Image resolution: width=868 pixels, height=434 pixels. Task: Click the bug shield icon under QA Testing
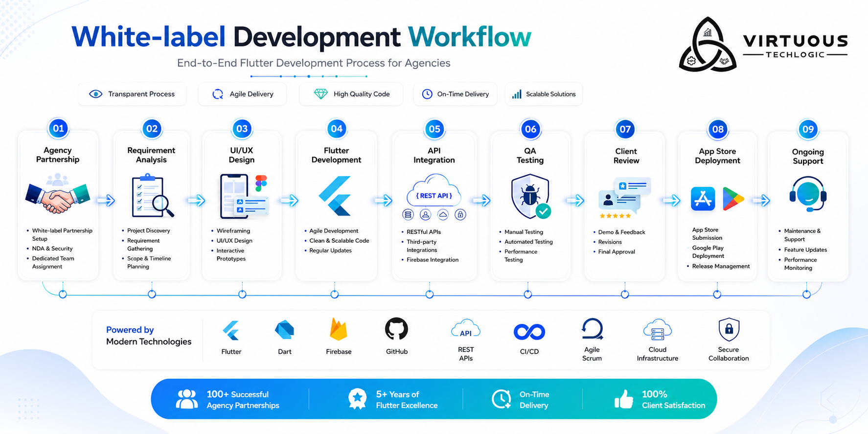[x=530, y=197]
